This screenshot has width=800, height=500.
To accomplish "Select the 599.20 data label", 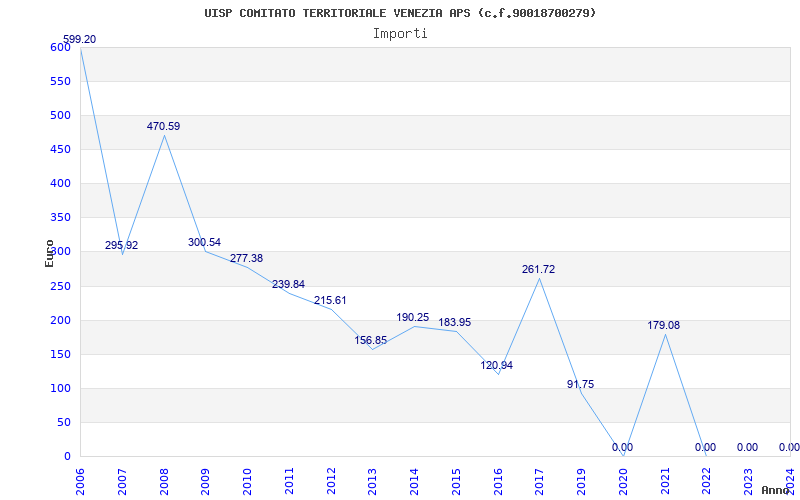I will (79, 40).
